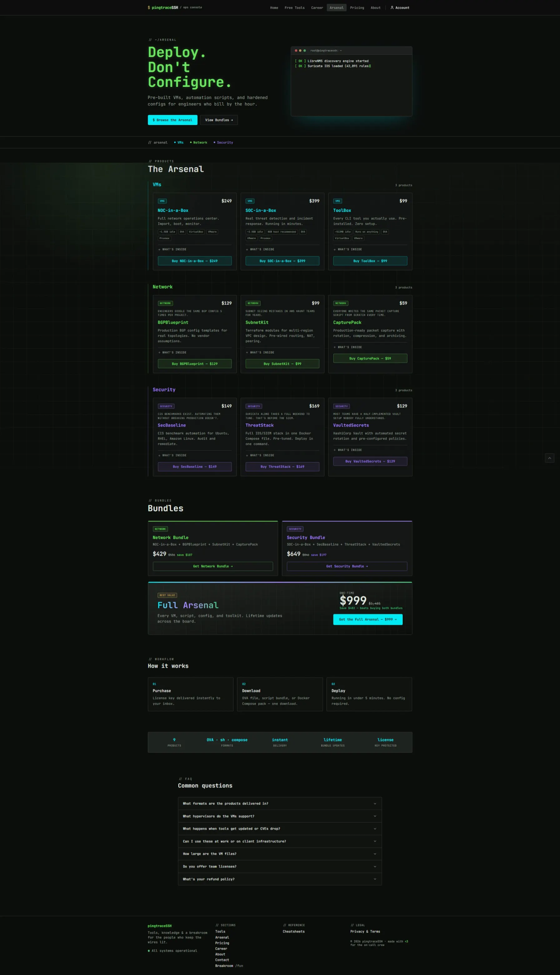Open About link in footer
Image resolution: width=560 pixels, height=975 pixels.
220,954
